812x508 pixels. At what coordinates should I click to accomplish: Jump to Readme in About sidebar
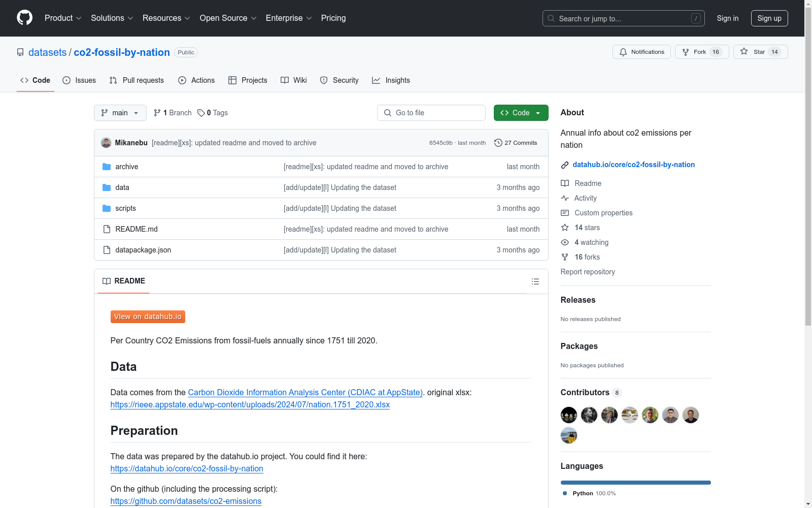[x=581, y=183]
